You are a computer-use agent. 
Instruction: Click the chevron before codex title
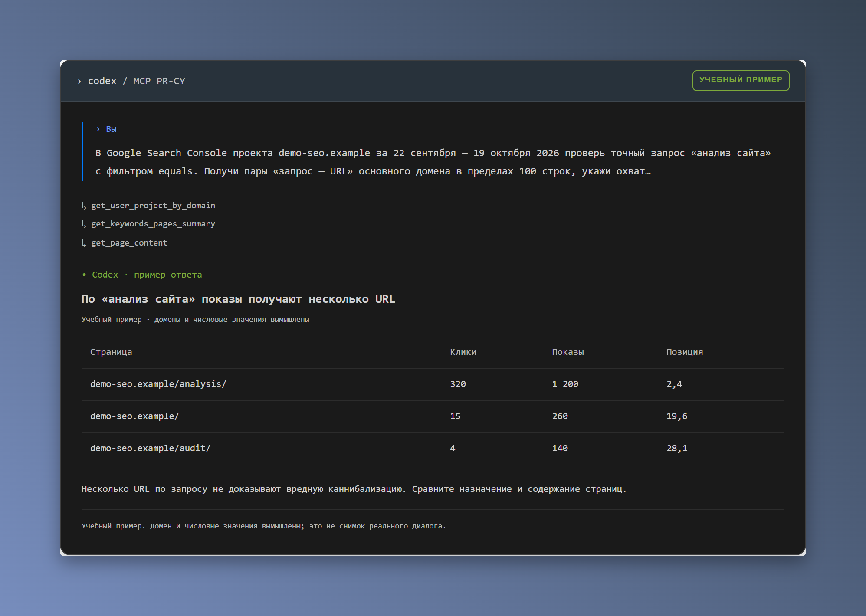79,81
